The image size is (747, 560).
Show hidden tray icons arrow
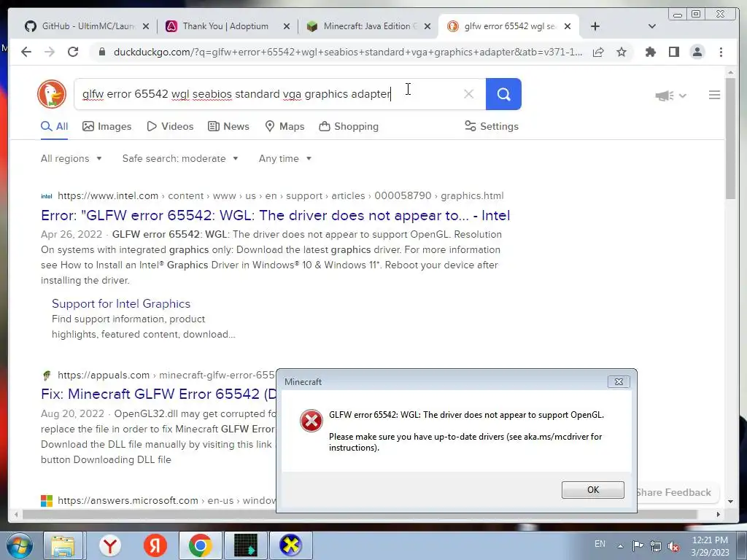620,546
